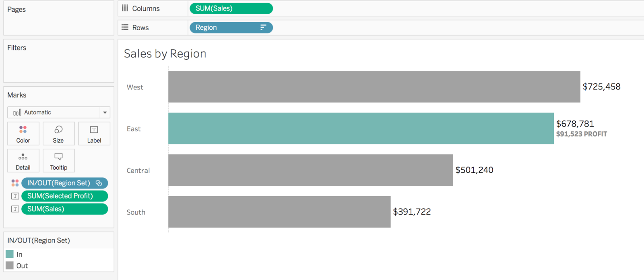644x280 pixels.
Task: Click the teal In legend swatch
Action: click(10, 254)
